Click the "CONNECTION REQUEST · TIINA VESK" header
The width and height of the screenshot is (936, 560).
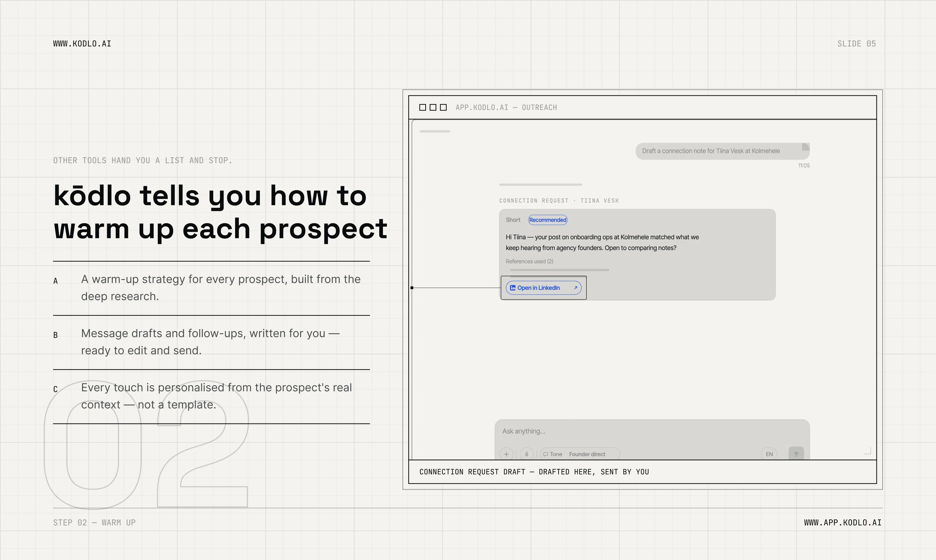pyautogui.click(x=559, y=201)
